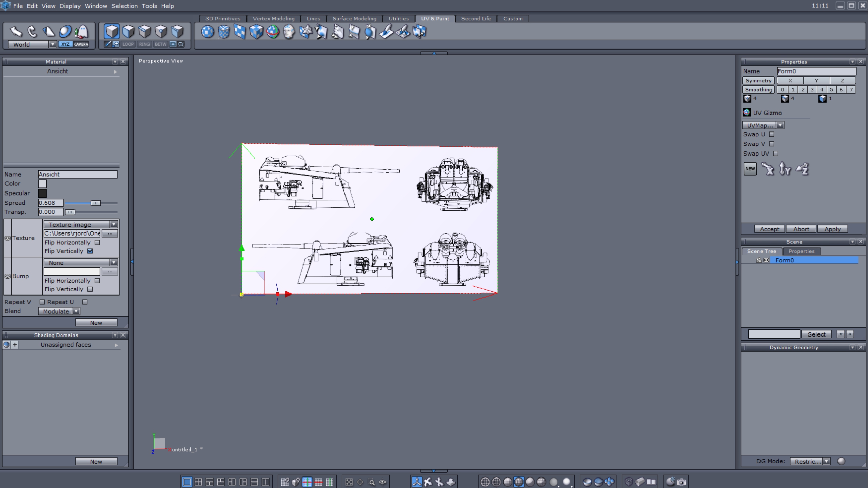
Task: Choose the cubic UV mapping tool
Action: pos(256,32)
